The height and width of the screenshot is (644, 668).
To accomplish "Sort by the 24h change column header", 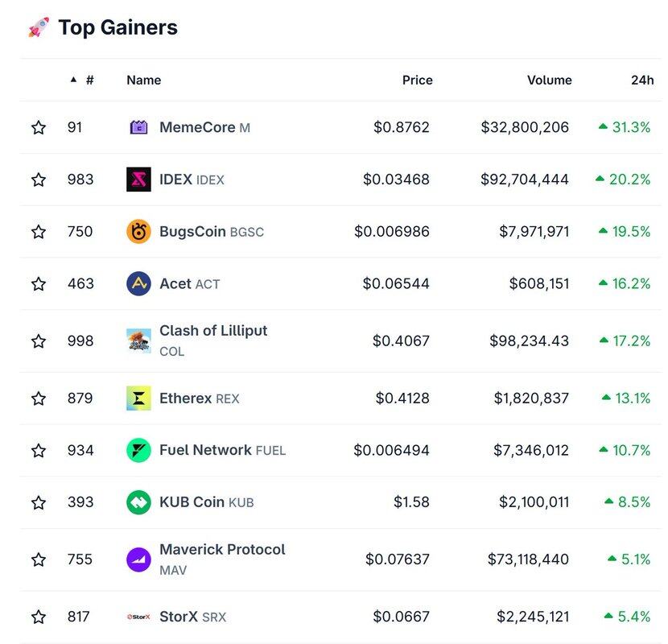I will click(642, 80).
